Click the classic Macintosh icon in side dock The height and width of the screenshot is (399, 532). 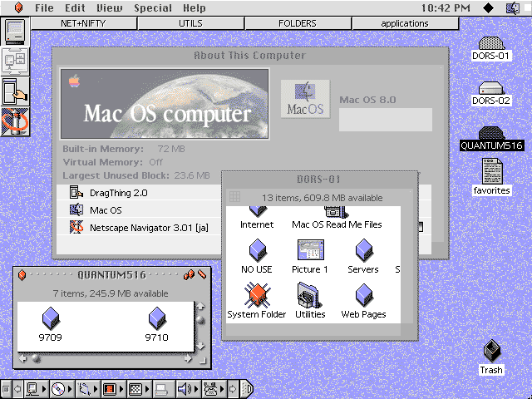[15, 32]
